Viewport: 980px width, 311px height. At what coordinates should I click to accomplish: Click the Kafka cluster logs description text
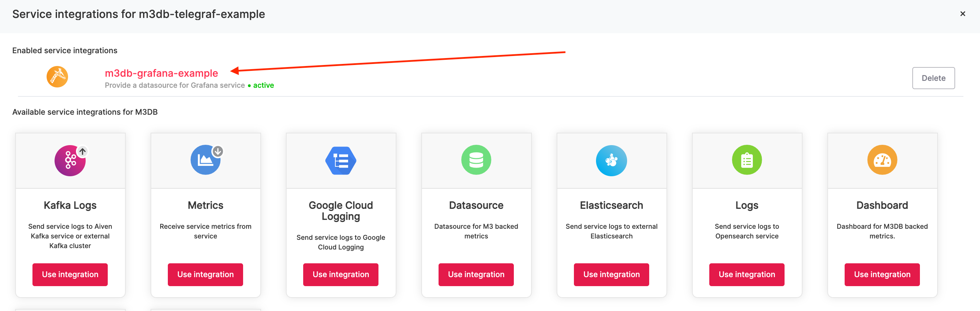(x=70, y=236)
